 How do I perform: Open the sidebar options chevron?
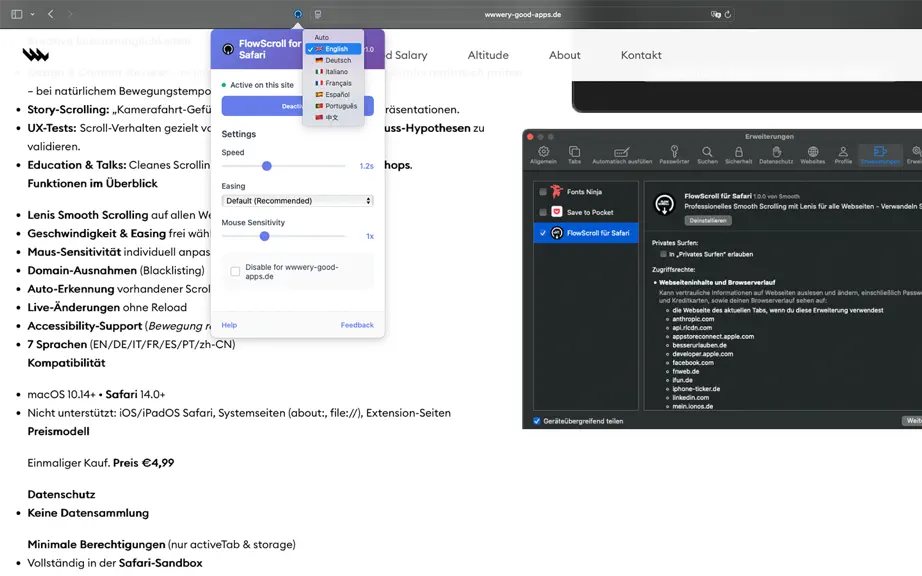click(32, 14)
